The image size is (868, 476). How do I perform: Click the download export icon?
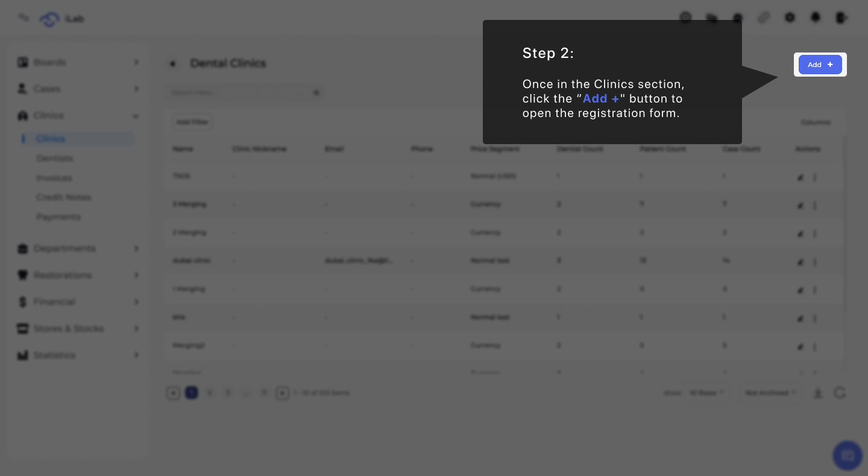point(818,393)
